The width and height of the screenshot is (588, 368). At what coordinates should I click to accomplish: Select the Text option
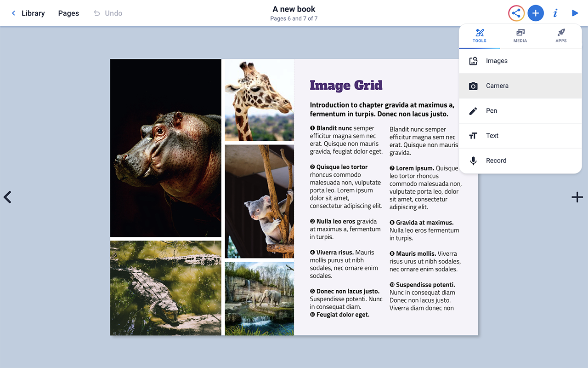point(520,135)
